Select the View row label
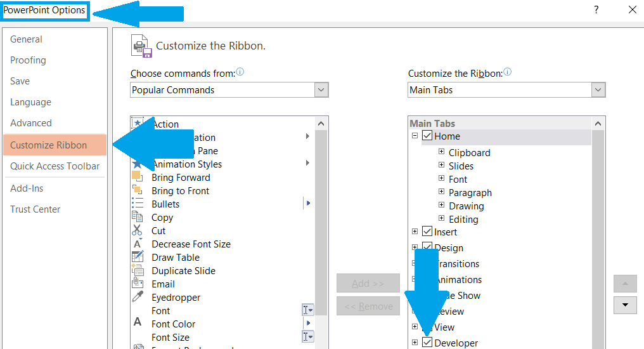644x349 pixels. pos(444,327)
